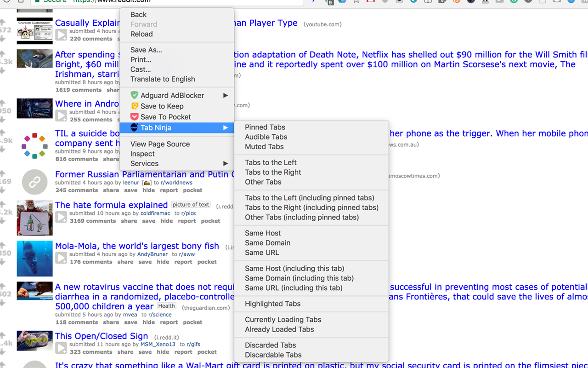Open 3169 comments link
The image size is (588, 368).
(x=93, y=221)
